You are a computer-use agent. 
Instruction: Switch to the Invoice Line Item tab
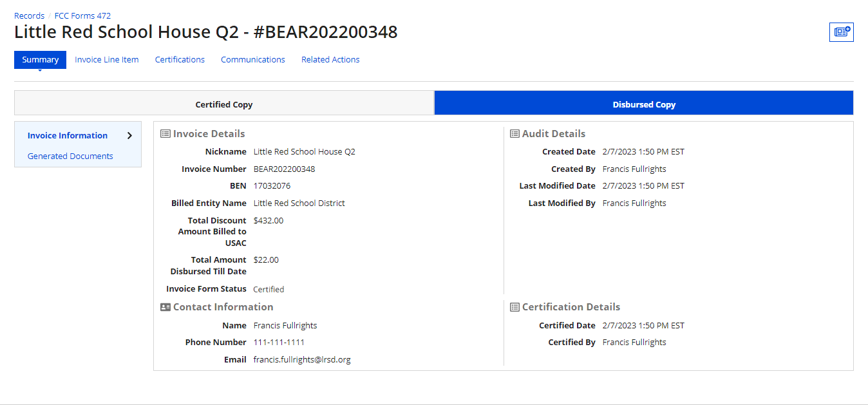tap(107, 60)
